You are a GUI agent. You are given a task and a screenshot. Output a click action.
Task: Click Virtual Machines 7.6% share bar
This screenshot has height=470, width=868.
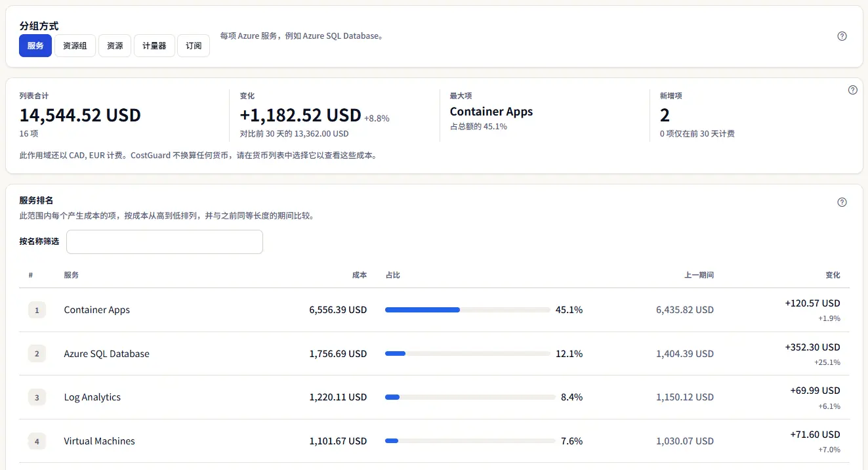pyautogui.click(x=470, y=441)
